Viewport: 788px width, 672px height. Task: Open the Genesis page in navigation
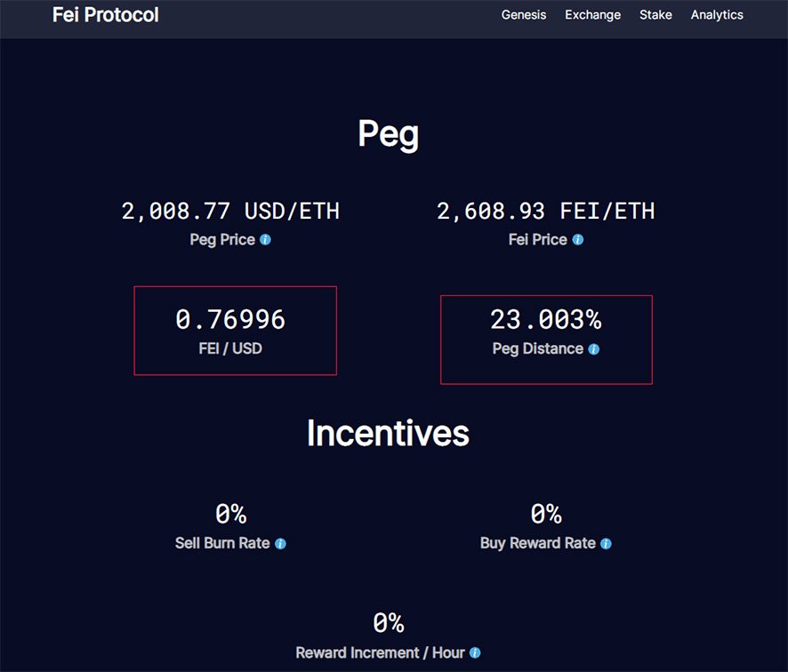point(524,15)
